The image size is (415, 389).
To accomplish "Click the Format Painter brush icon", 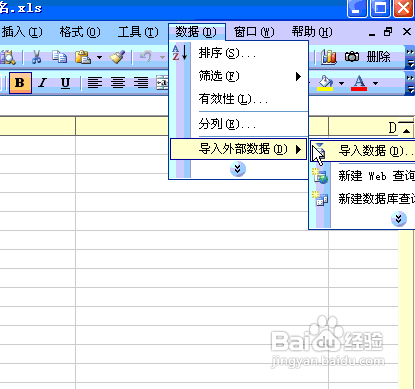I will click(x=118, y=57).
